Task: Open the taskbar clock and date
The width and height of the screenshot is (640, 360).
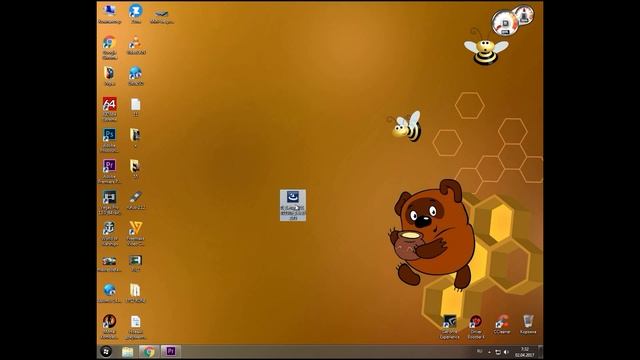Action: pyautogui.click(x=524, y=352)
